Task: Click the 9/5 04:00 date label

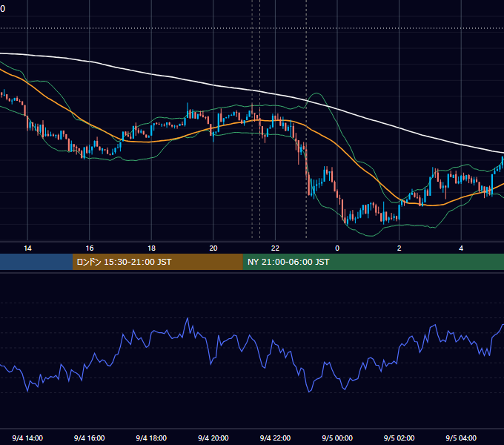Action: point(461,438)
